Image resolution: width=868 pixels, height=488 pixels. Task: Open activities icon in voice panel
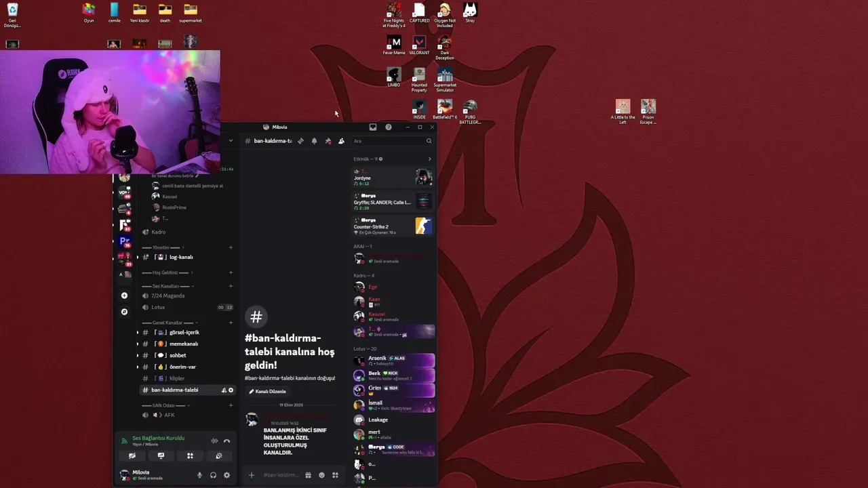click(x=190, y=455)
